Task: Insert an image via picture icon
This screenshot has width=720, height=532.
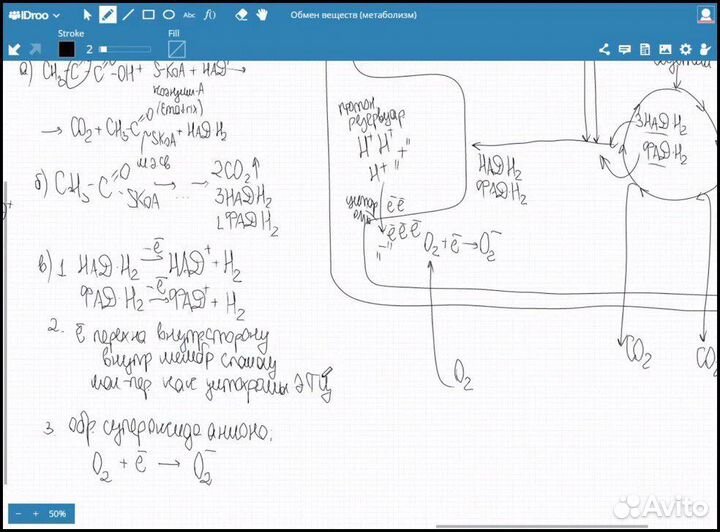Action: 665,49
